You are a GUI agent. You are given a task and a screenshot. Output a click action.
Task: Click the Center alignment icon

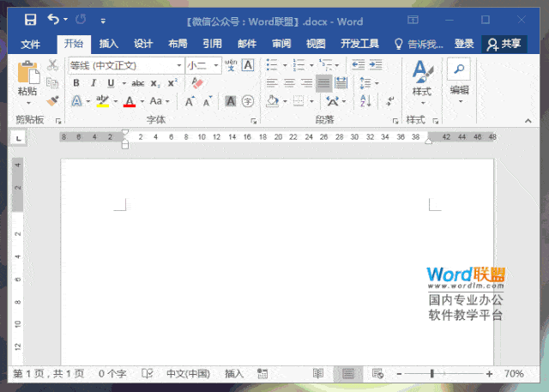click(289, 83)
